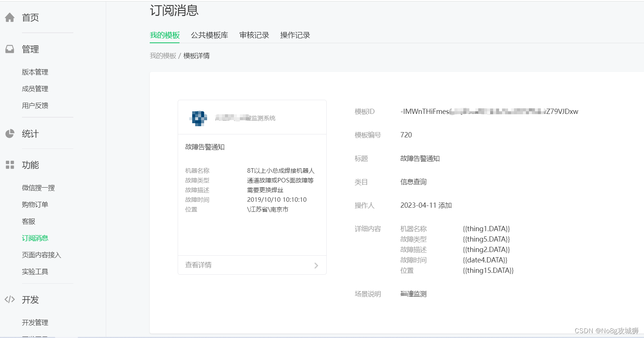Open 首页 in the sidebar
644x338 pixels.
pos(30,17)
